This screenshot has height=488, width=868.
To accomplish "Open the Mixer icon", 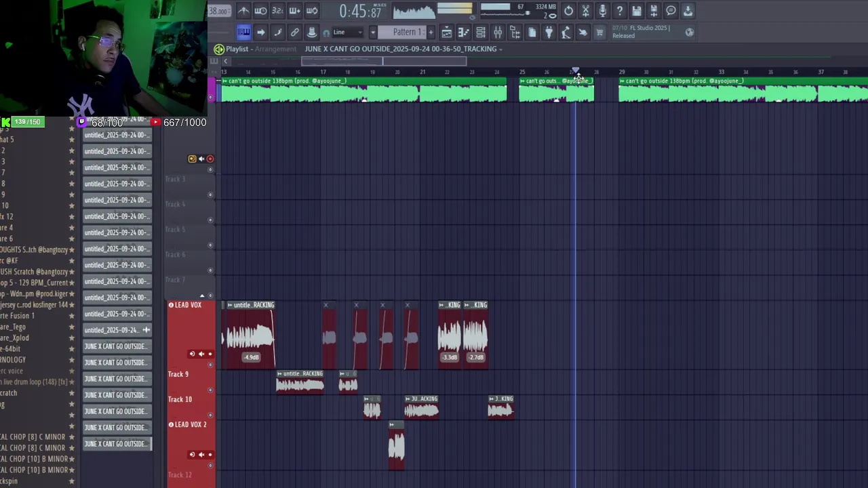I will click(x=498, y=32).
